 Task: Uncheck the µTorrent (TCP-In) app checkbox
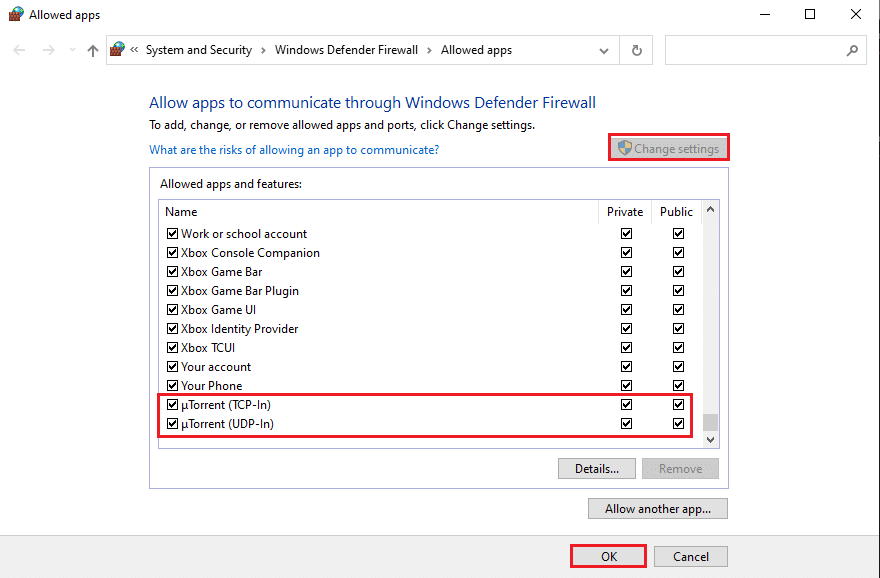tap(172, 405)
